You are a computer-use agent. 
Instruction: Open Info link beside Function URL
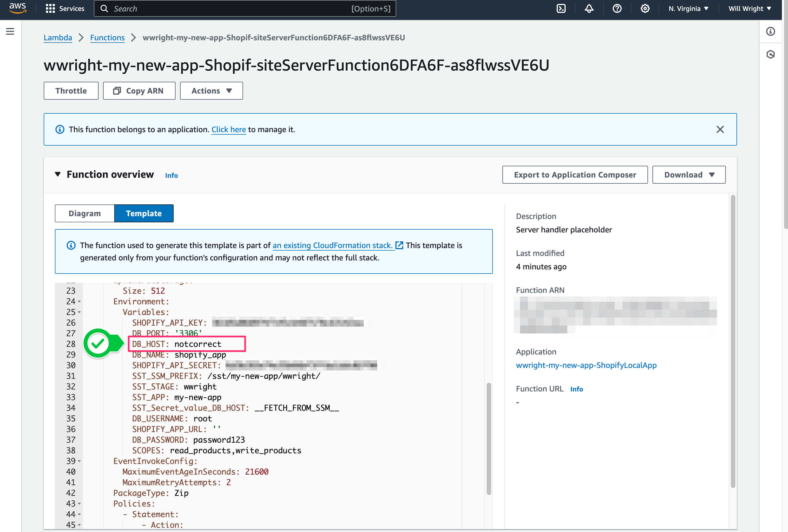tap(576, 389)
